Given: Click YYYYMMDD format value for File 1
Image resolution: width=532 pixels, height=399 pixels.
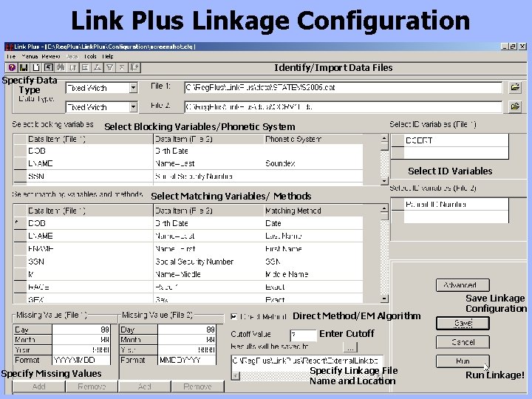Looking at the screenshot, I should (x=81, y=360).
